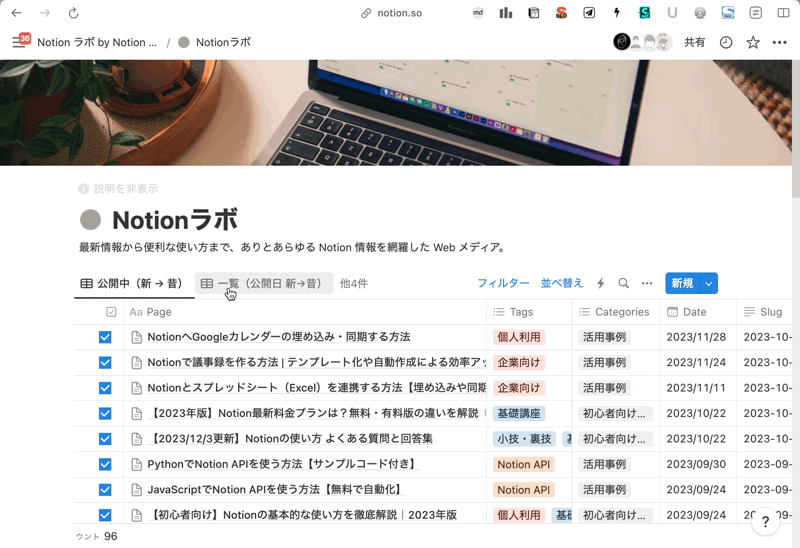
Task: Click page icon for Googleカレンダー row
Action: click(x=136, y=337)
